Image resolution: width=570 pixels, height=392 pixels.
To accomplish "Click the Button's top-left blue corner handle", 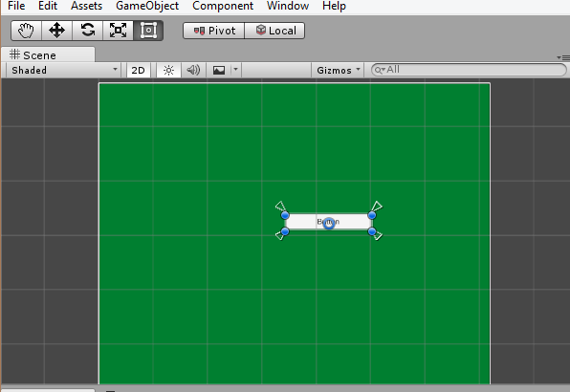I will pos(285,215).
